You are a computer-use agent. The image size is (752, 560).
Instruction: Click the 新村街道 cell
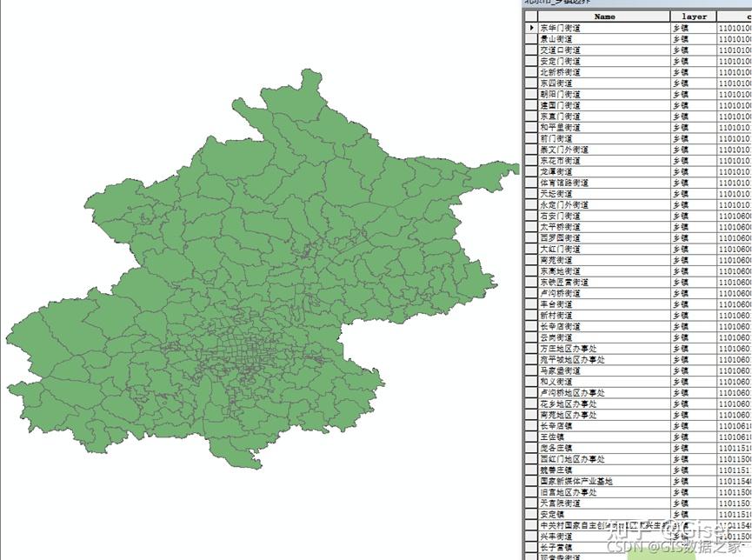click(x=604, y=316)
